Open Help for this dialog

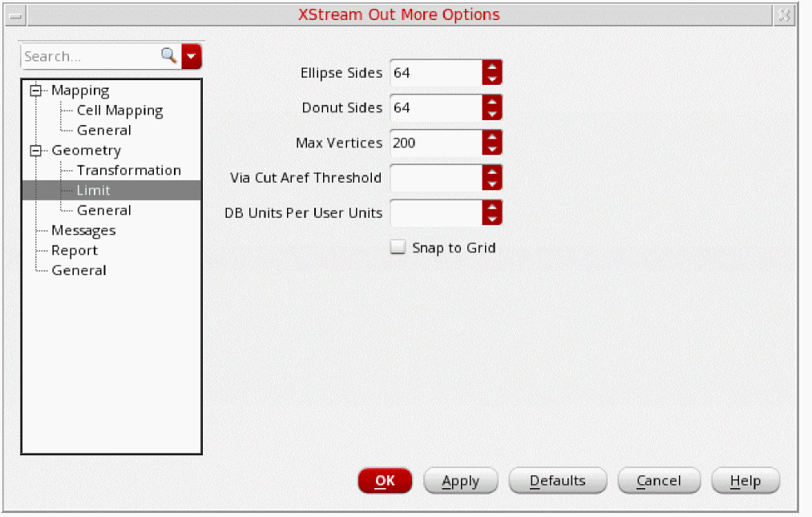[745, 481]
